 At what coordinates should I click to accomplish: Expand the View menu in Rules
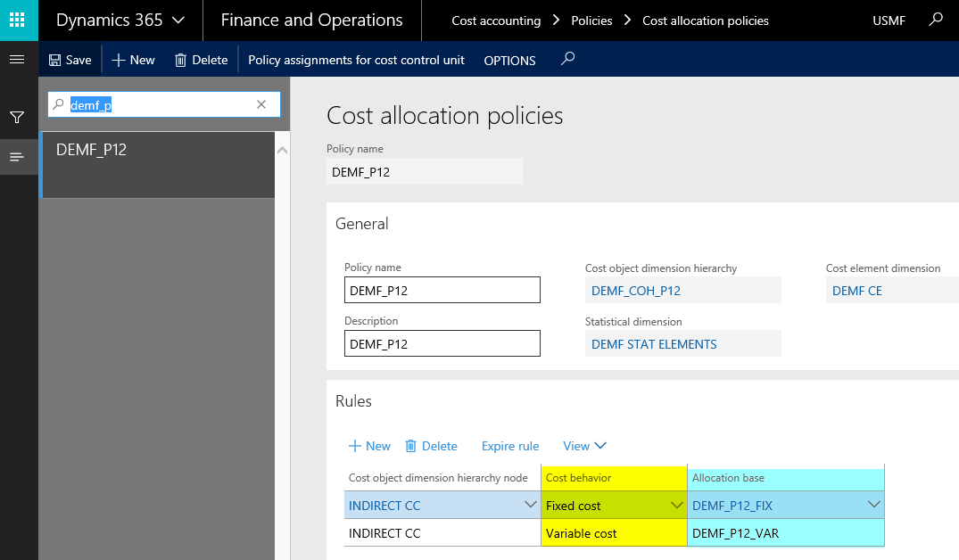point(584,446)
